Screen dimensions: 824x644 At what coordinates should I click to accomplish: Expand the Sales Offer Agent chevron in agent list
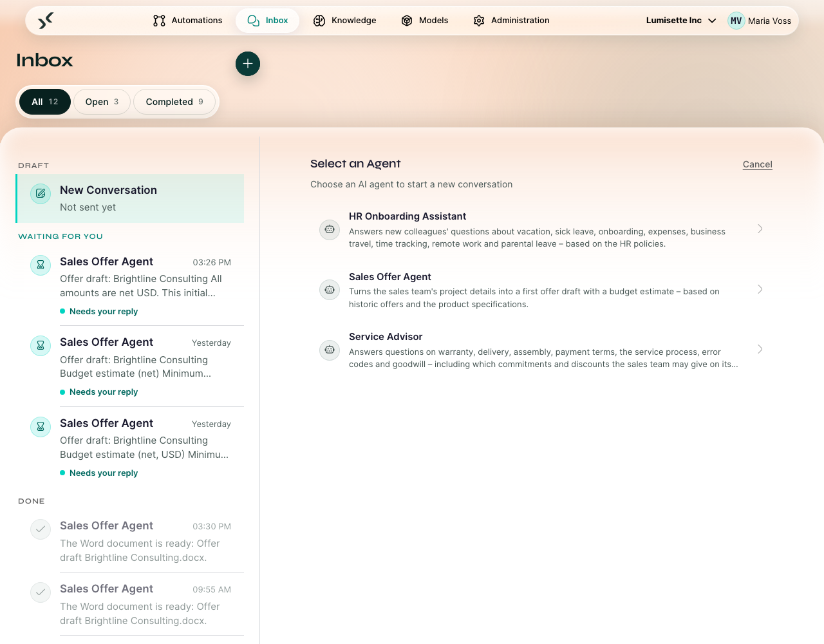[x=760, y=289]
